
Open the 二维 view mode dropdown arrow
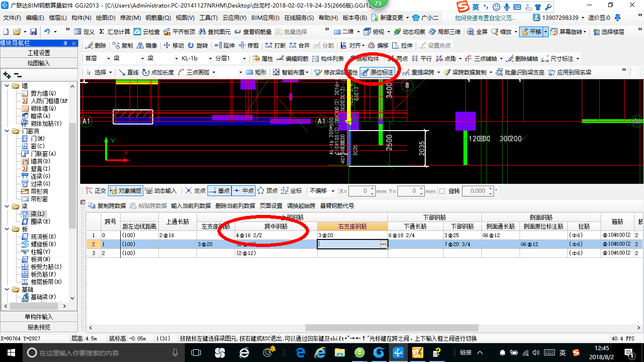tap(358, 32)
